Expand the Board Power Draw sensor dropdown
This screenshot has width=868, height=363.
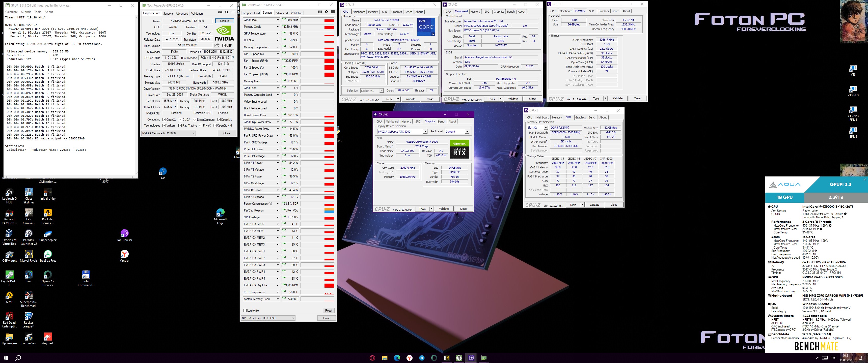click(x=278, y=115)
